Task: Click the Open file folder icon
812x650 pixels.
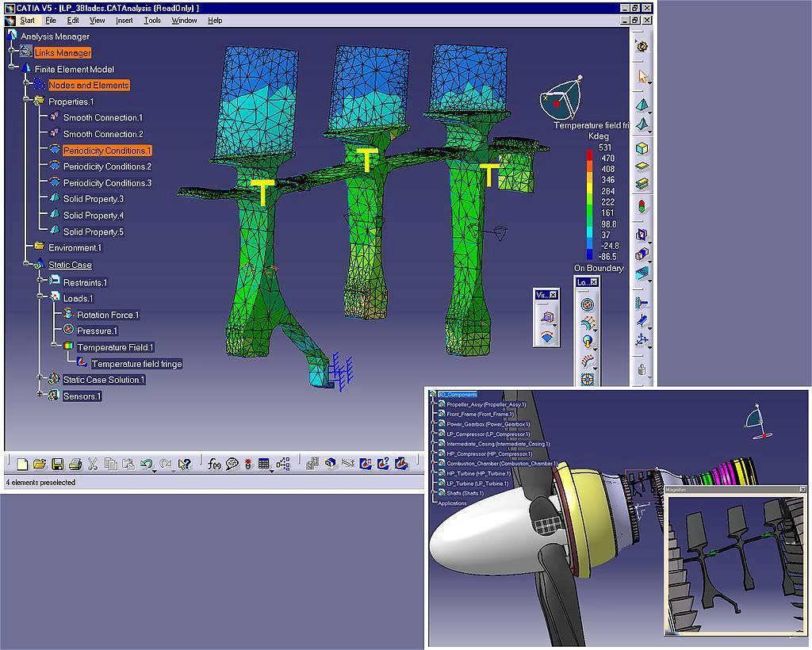Action: (40, 464)
